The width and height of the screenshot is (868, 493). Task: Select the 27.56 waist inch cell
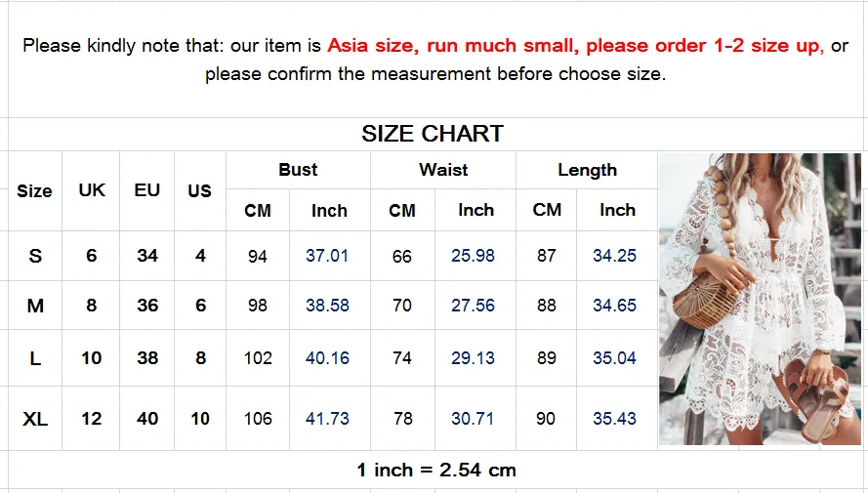[473, 306]
